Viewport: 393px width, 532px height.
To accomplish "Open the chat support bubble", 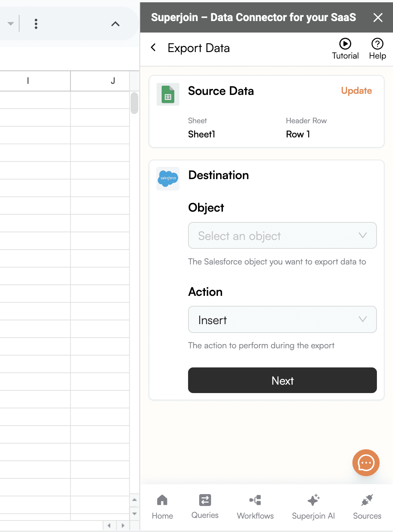I will pyautogui.click(x=366, y=463).
